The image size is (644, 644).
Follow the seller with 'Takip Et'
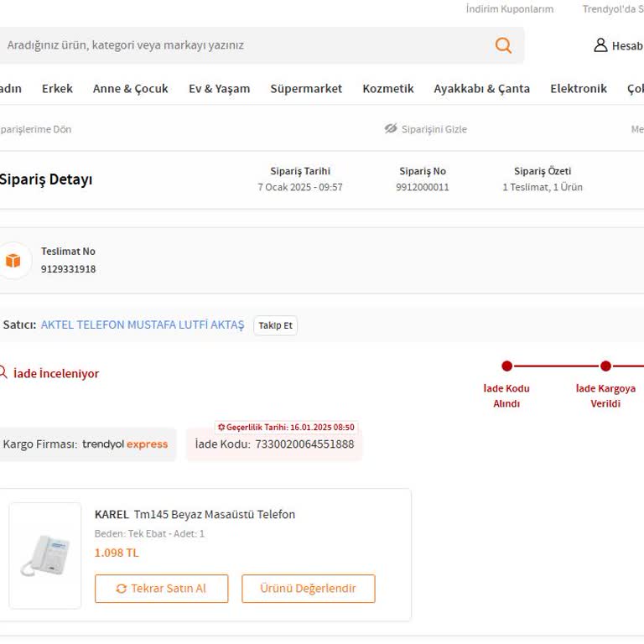[275, 325]
